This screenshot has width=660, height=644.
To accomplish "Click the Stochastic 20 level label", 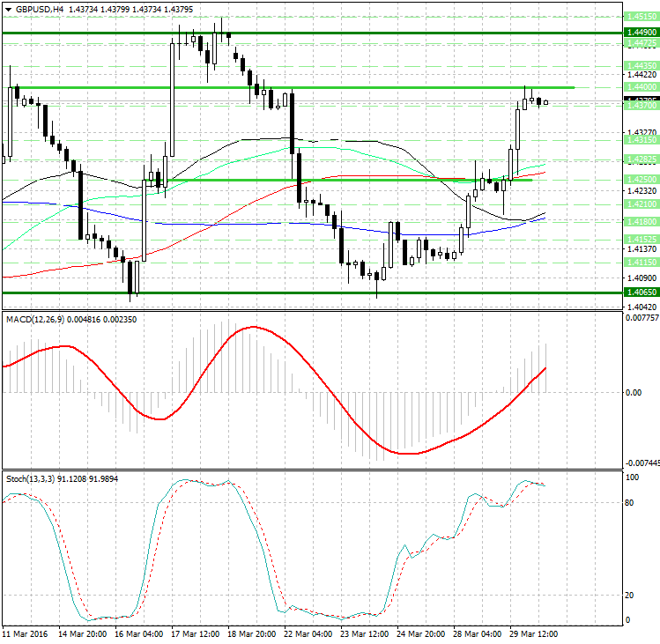I will (630, 595).
